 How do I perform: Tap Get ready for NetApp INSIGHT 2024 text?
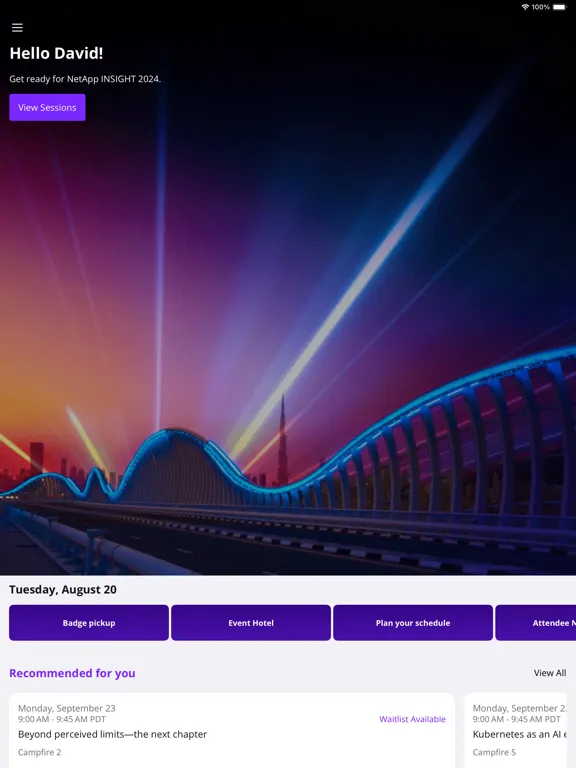(x=85, y=79)
